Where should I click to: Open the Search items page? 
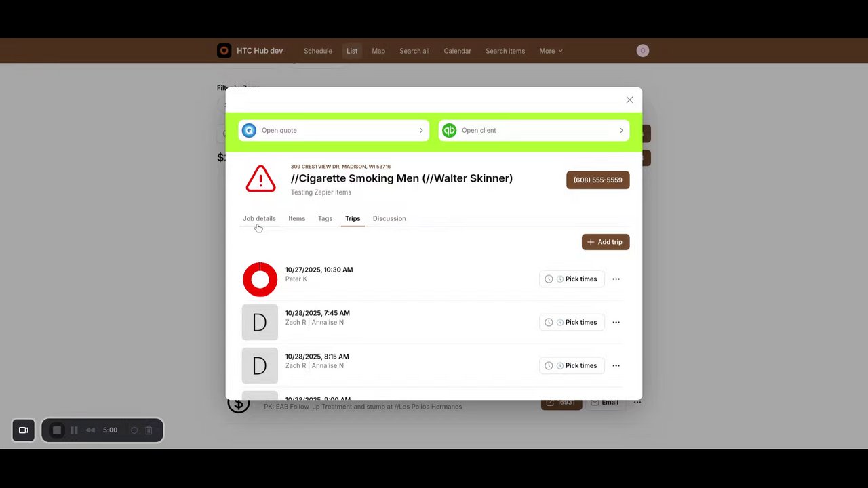point(505,51)
